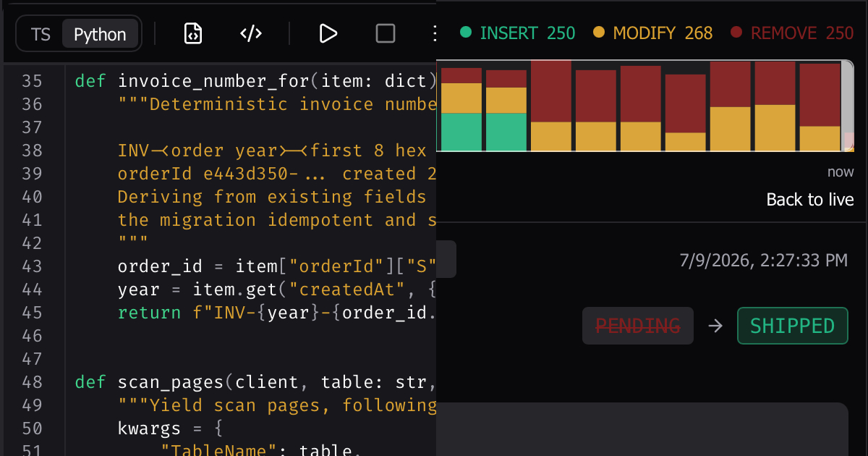Select the SHIPPED status badge
Viewport: 868px width, 456px height.
point(792,326)
